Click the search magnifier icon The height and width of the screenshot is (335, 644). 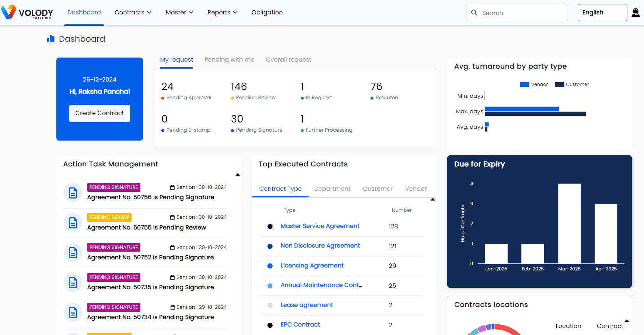[x=474, y=13]
